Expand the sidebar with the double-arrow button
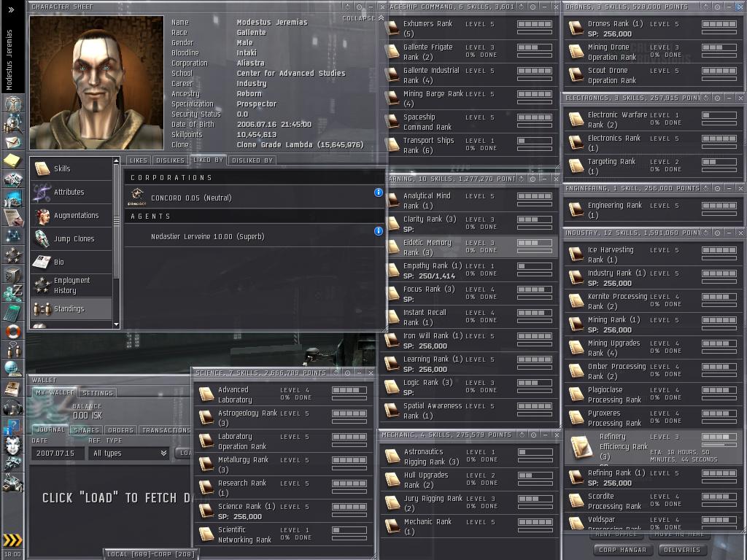 tap(11, 9)
